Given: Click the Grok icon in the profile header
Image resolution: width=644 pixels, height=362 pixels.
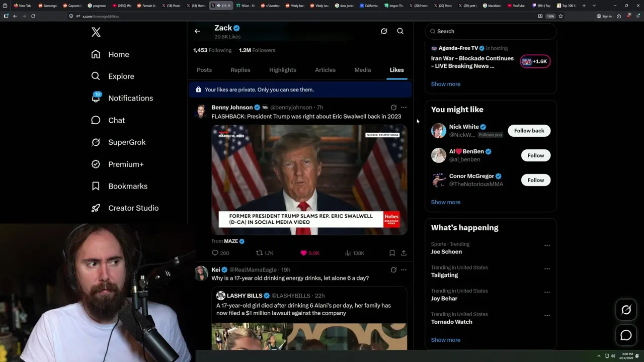Looking at the screenshot, I should (x=384, y=31).
